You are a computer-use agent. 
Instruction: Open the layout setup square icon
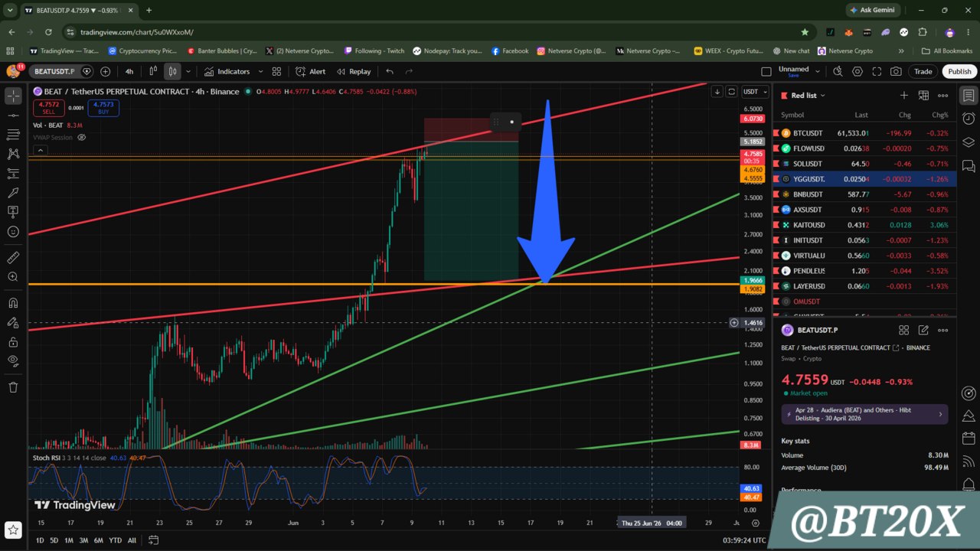[766, 71]
